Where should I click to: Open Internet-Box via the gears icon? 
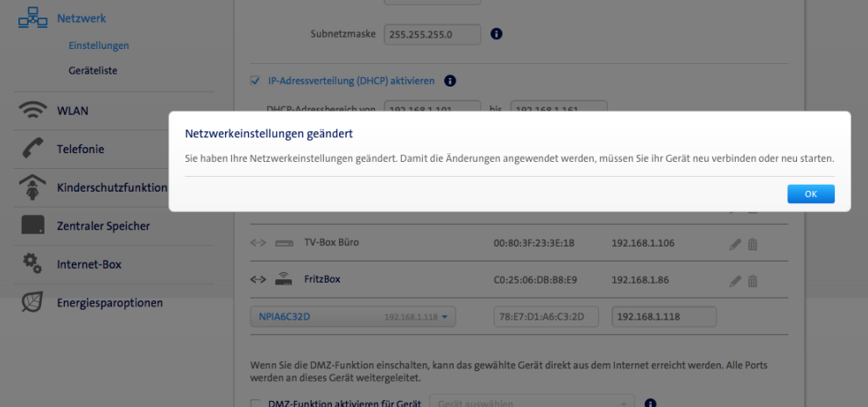33,263
